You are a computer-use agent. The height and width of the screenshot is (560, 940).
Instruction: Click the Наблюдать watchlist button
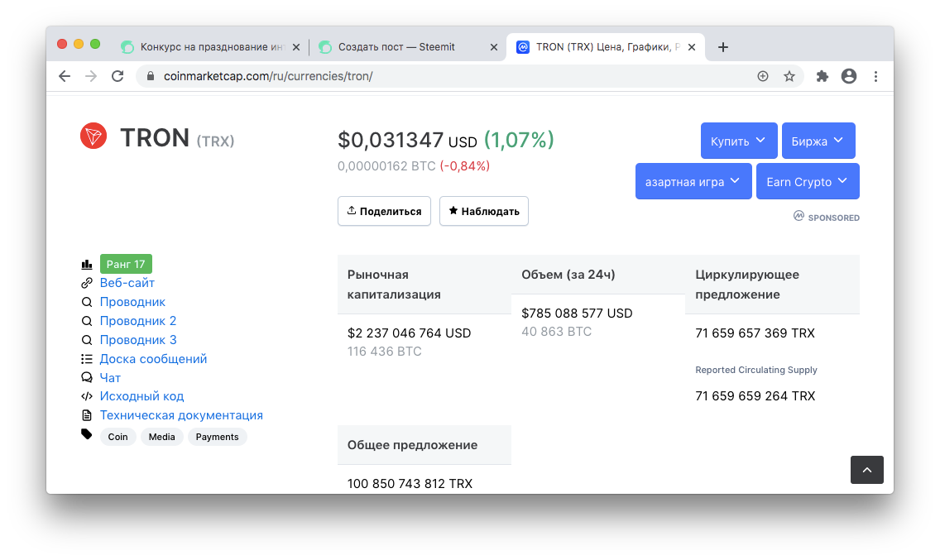484,211
